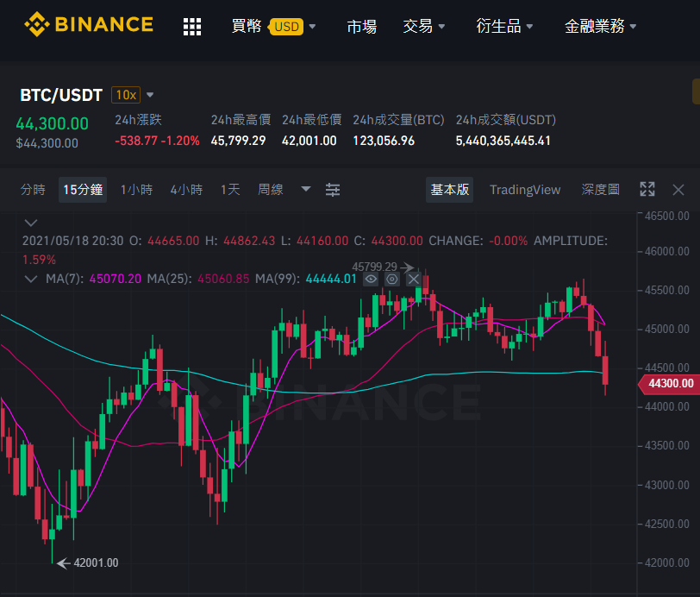This screenshot has height=597, width=700.
Task: Open the 交易 menu
Action: tap(423, 27)
